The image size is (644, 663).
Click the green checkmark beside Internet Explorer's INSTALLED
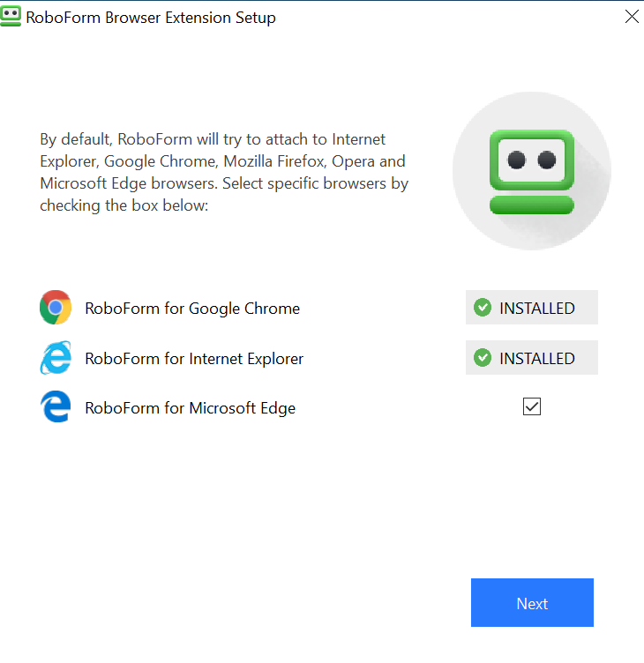(x=483, y=358)
